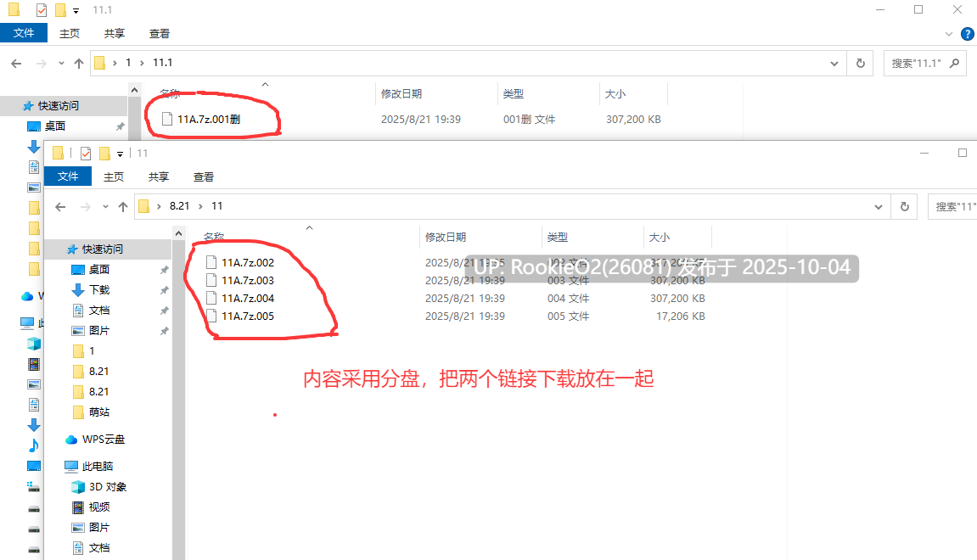The height and width of the screenshot is (560, 977).
Task: Open 文档 under quick access in 11 window
Action: 99,311
